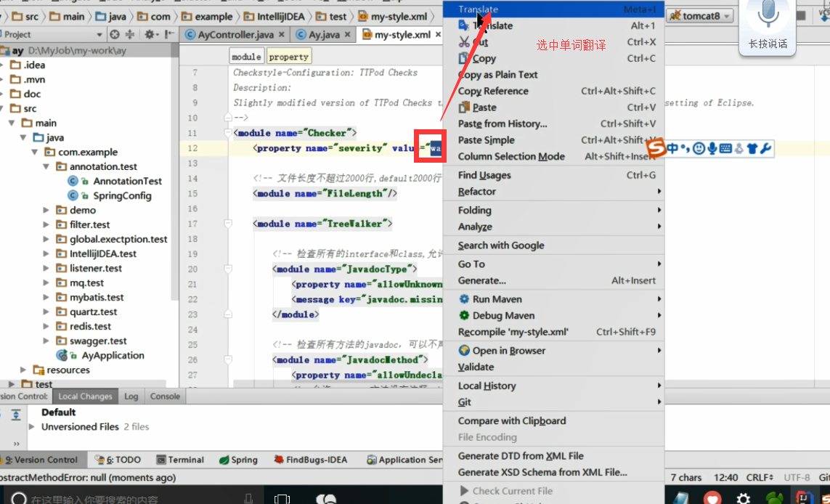Choose Find Usages from context menu
The width and height of the screenshot is (830, 504).
pyautogui.click(x=553, y=175)
